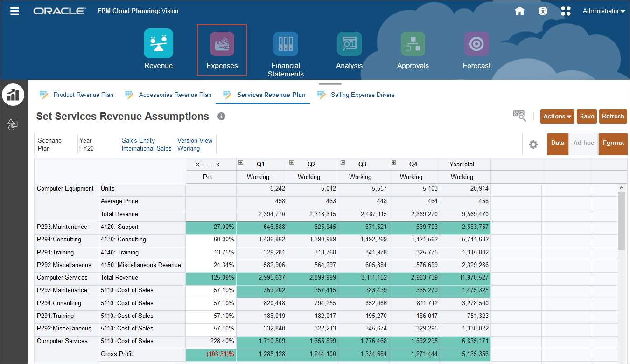
Task: Go to the Home page icon
Action: 519,11
